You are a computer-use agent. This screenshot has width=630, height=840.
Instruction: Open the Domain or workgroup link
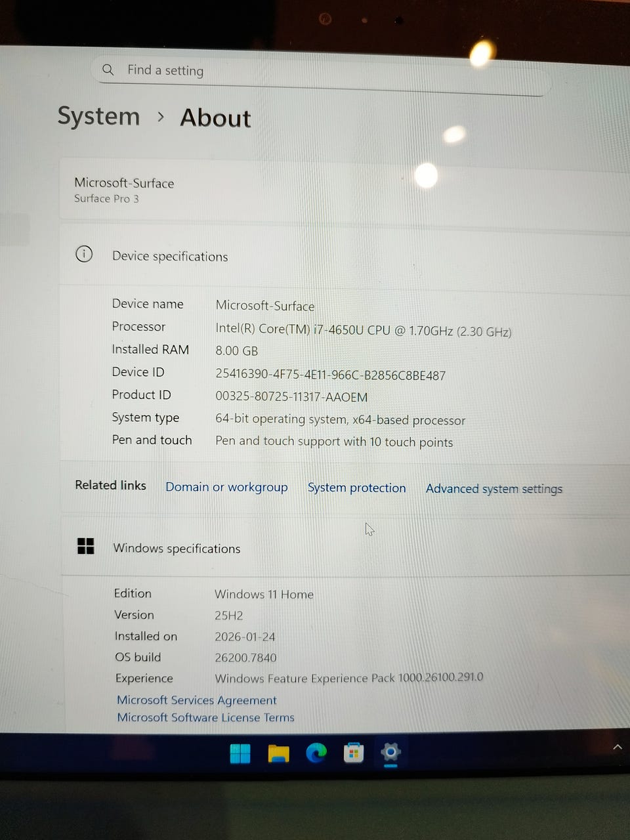[226, 487]
